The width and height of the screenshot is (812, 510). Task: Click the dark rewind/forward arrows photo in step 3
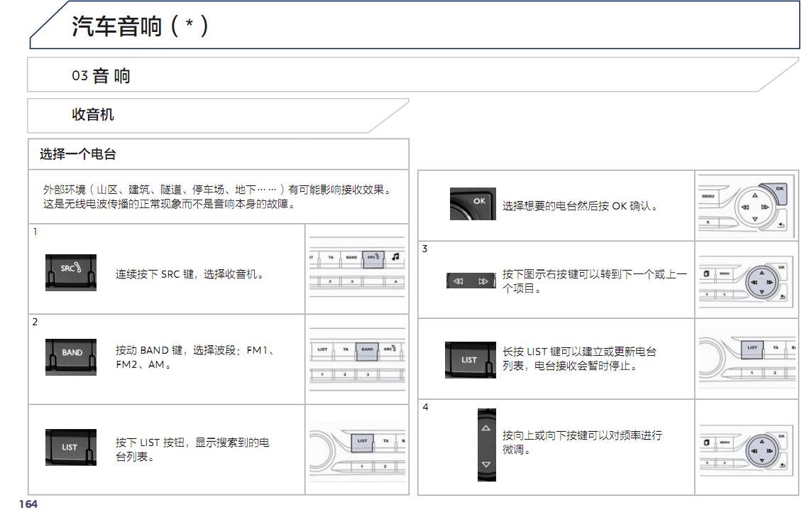[471, 281]
